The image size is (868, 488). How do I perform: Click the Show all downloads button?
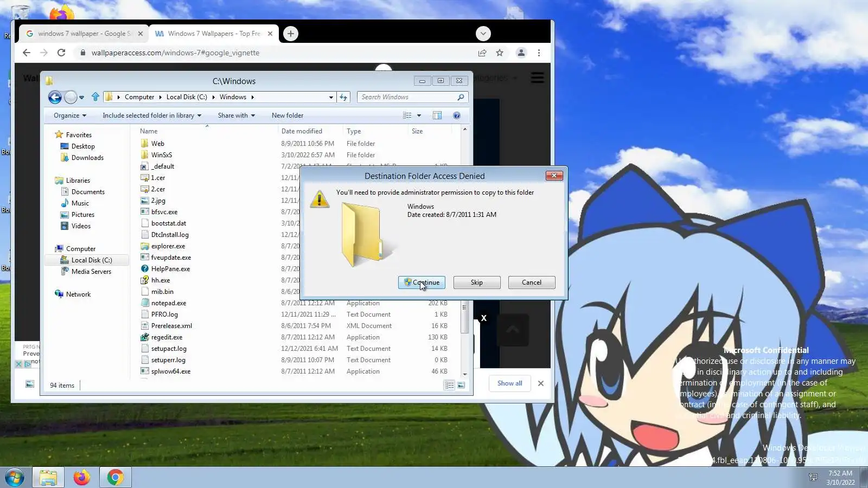pyautogui.click(x=510, y=383)
